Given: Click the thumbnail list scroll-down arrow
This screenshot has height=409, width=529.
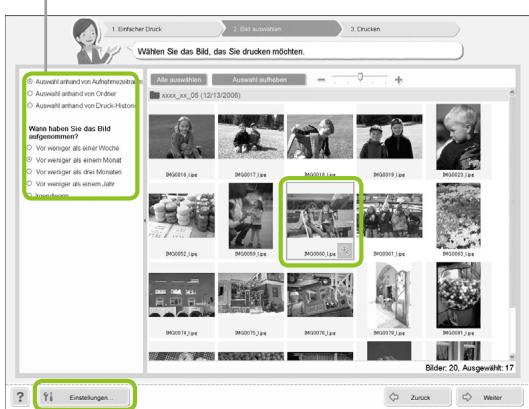Looking at the screenshot, I should [x=512, y=357].
